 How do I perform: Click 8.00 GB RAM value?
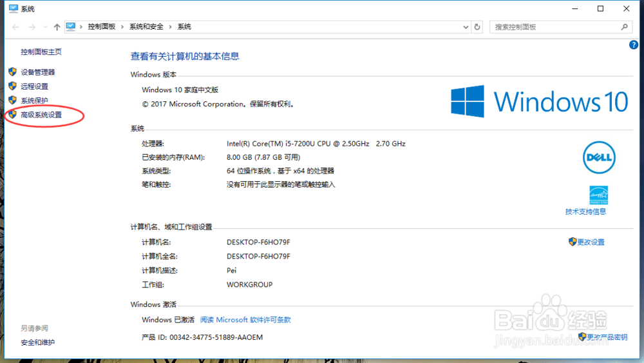click(x=263, y=157)
